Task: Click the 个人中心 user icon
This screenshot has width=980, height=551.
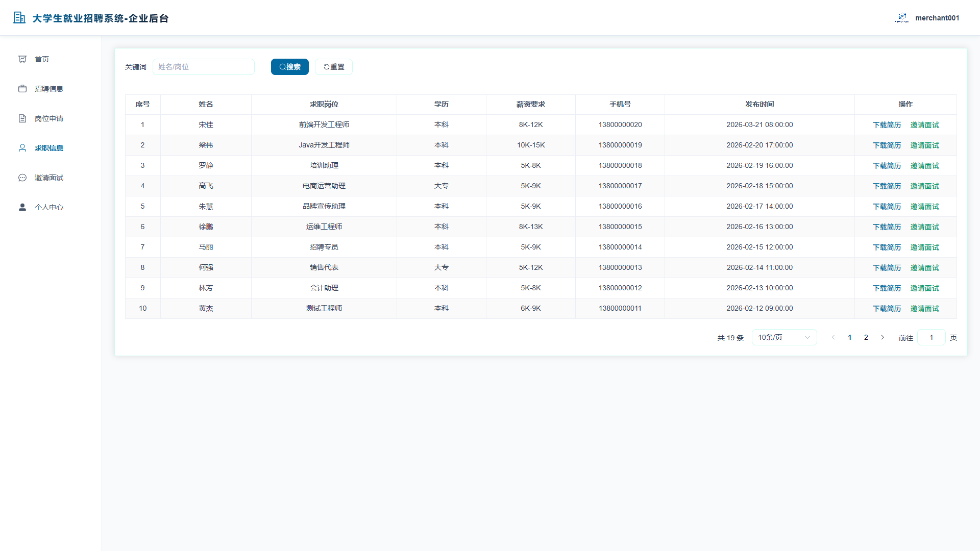Action: point(22,207)
